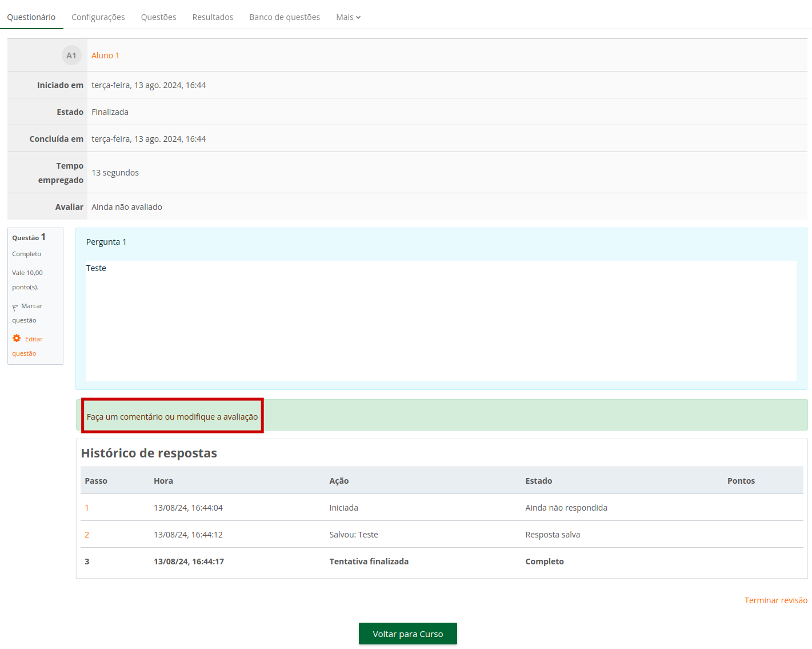Screen dimensions: 812x649
Task: Click the Questão 1 navigation heading
Action: click(29, 237)
